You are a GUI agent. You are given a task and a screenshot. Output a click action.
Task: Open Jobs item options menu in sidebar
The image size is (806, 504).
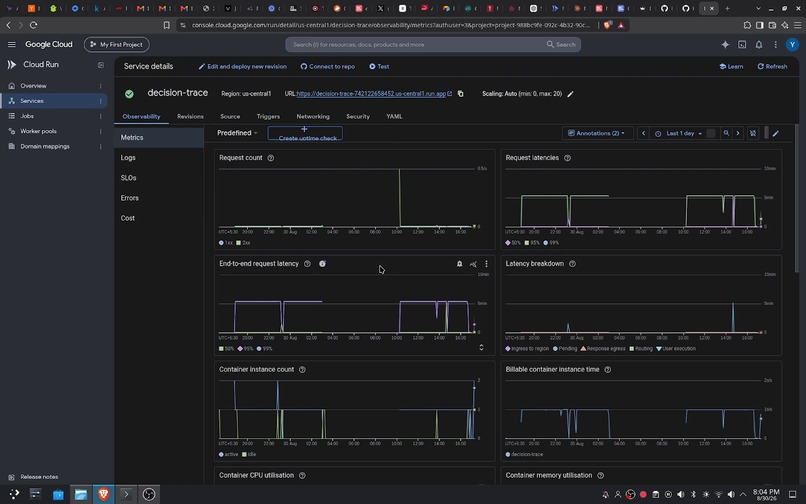tap(101, 116)
